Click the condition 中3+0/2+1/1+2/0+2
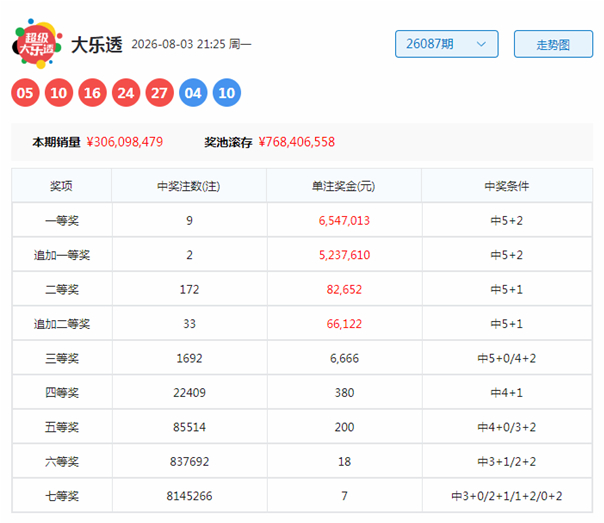The height and width of the screenshot is (523, 604). click(x=507, y=496)
